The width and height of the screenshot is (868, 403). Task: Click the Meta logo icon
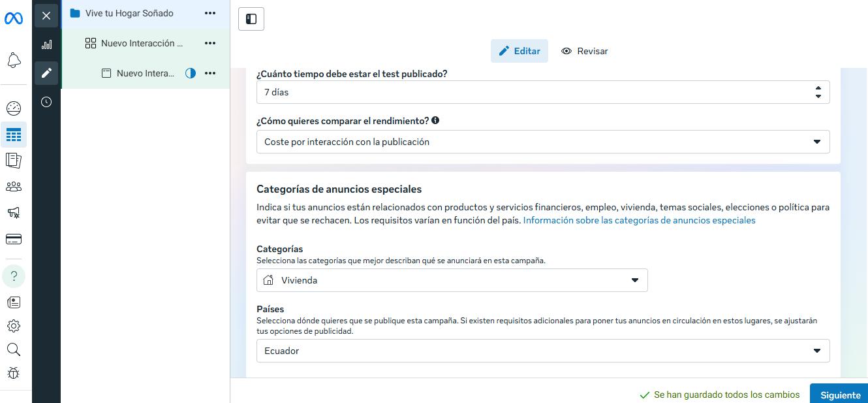click(x=14, y=19)
